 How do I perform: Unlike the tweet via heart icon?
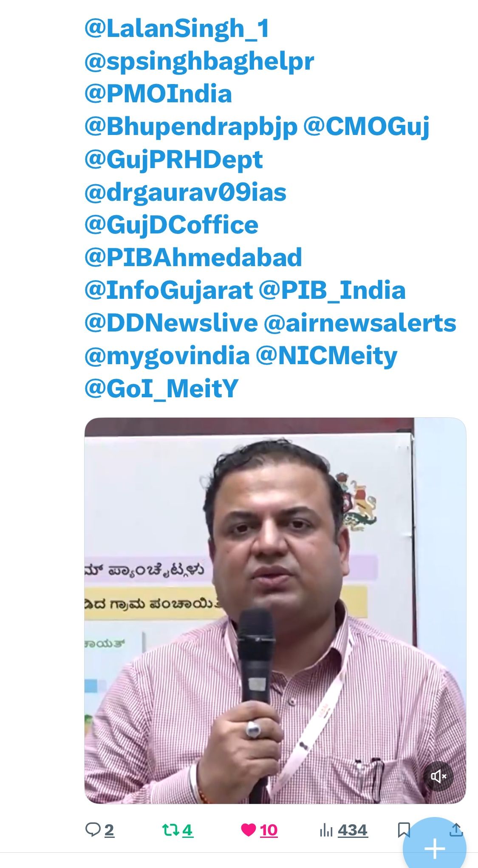point(248,829)
